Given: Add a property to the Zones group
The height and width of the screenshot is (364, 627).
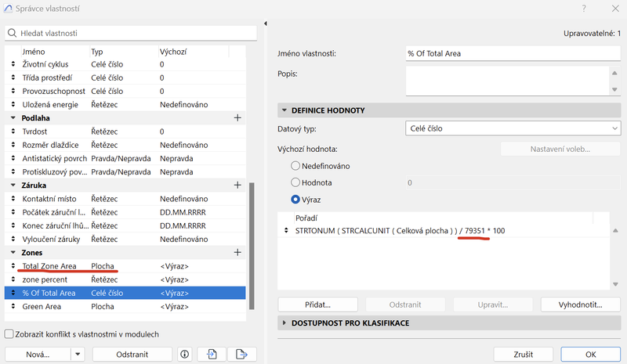Looking at the screenshot, I should 237,253.
